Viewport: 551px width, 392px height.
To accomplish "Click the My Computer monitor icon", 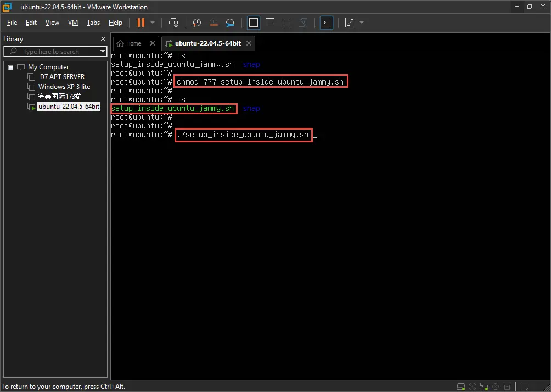I will coord(21,67).
